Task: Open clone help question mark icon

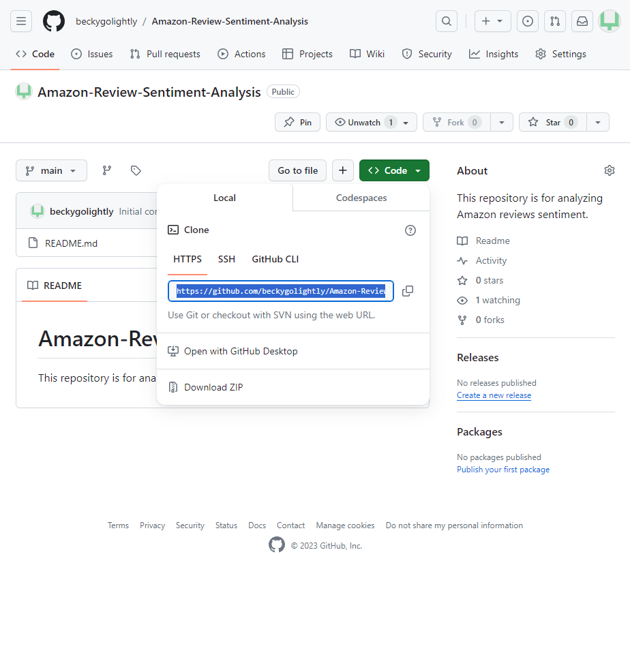Action: coord(410,230)
